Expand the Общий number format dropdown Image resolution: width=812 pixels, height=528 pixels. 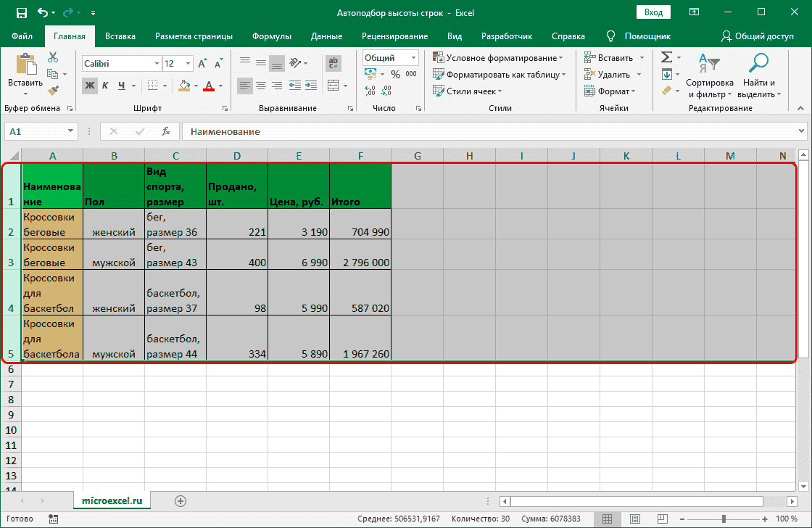click(x=414, y=58)
